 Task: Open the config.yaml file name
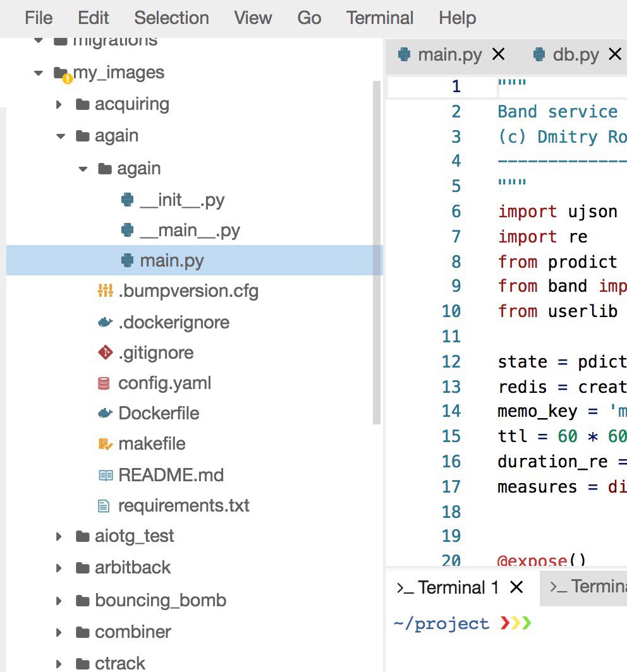(165, 383)
